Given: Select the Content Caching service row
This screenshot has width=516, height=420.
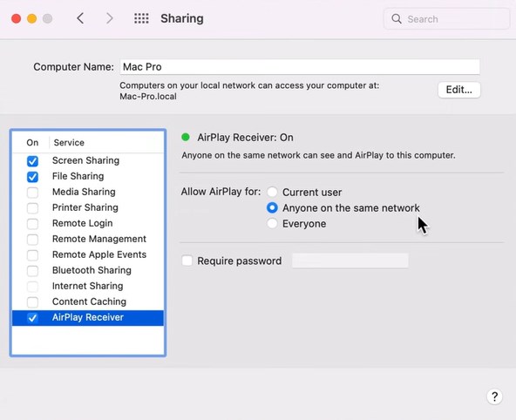Looking at the screenshot, I should pyautogui.click(x=88, y=301).
